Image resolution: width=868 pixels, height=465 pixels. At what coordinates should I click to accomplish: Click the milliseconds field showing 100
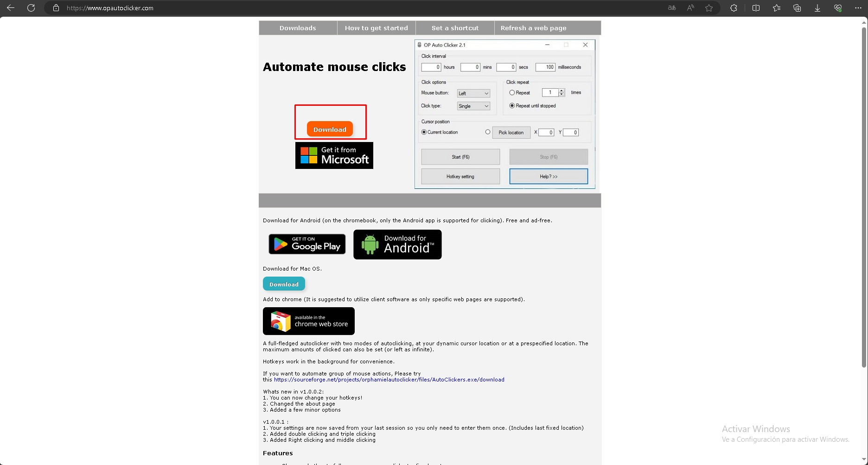pos(545,67)
